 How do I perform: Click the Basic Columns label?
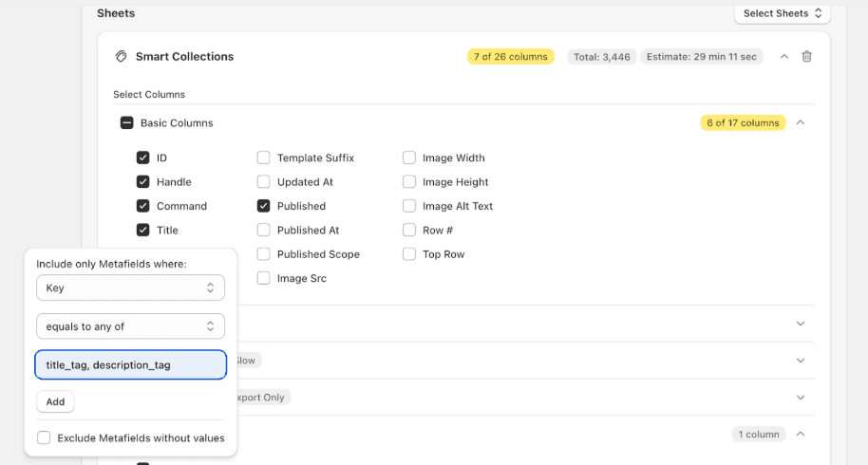pyautogui.click(x=177, y=122)
